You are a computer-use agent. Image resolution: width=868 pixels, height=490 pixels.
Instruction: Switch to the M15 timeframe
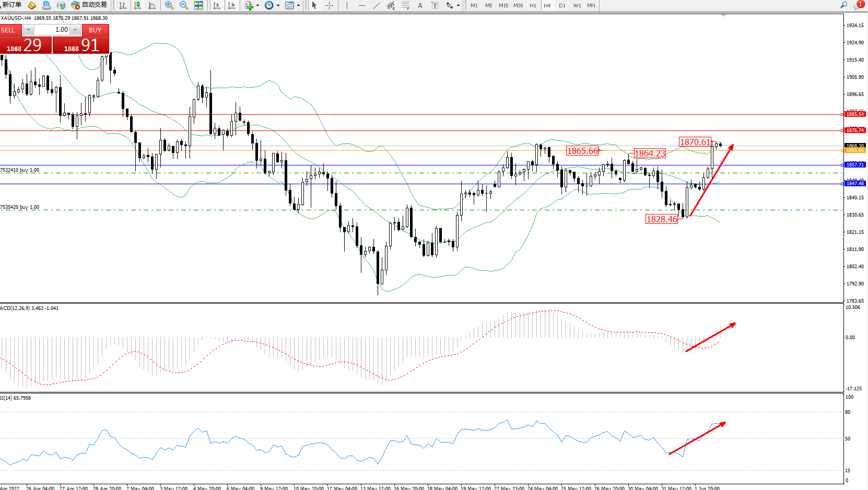503,6
